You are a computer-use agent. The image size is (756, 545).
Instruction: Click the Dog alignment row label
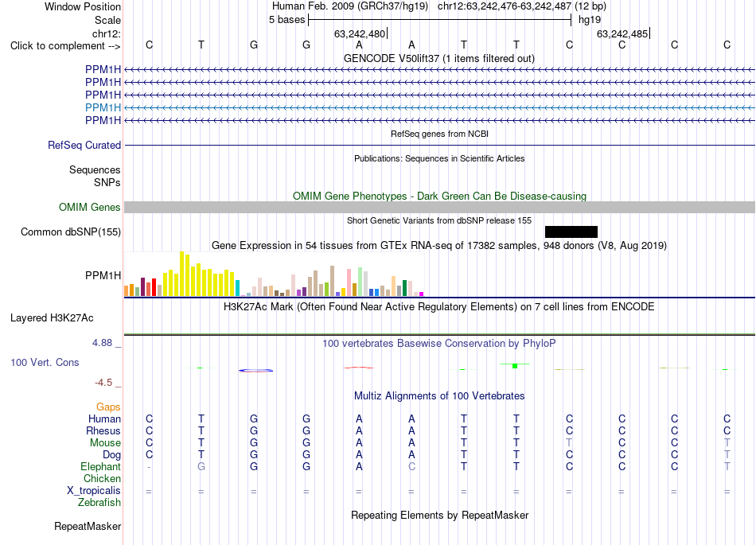point(112,455)
